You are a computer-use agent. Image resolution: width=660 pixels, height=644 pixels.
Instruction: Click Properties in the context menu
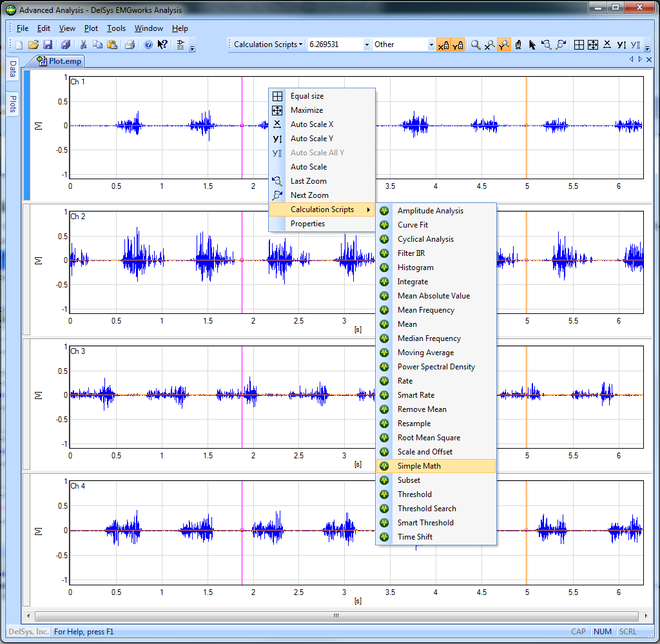307,224
